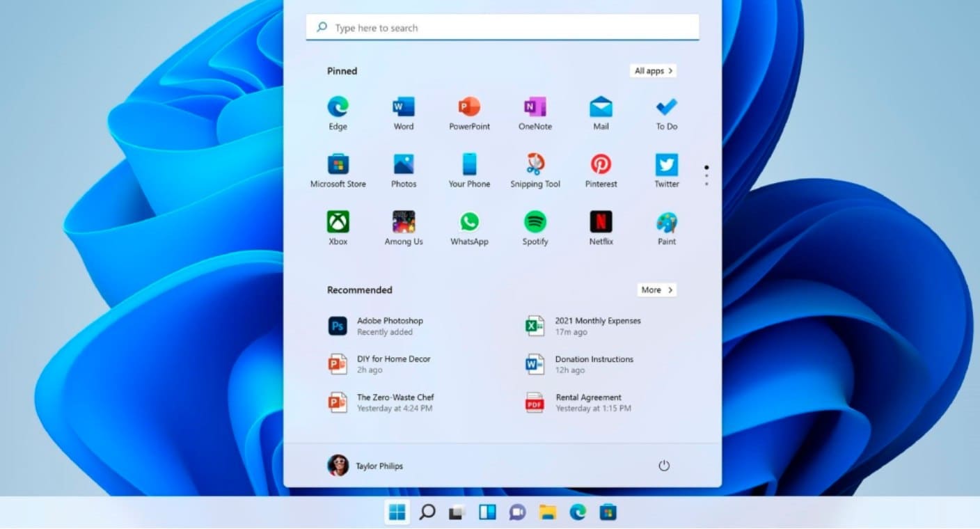Open the Rental Agreement PDF
The height and width of the screenshot is (529, 980).
click(589, 402)
